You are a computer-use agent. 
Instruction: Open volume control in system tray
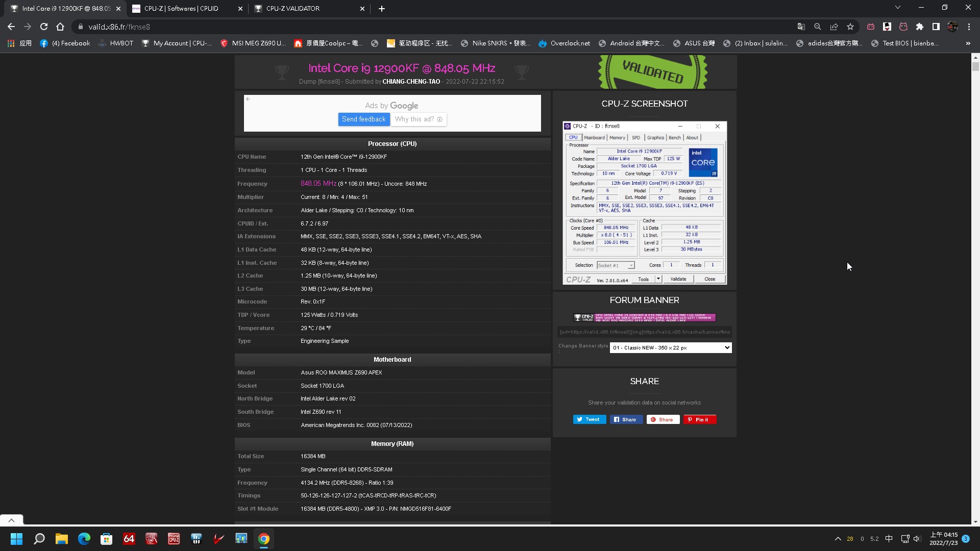(917, 539)
